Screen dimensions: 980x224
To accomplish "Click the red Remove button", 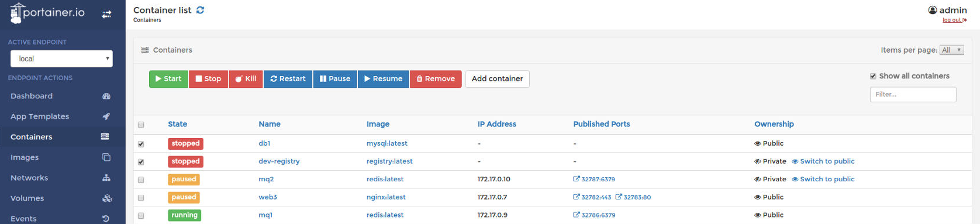I will click(436, 79).
